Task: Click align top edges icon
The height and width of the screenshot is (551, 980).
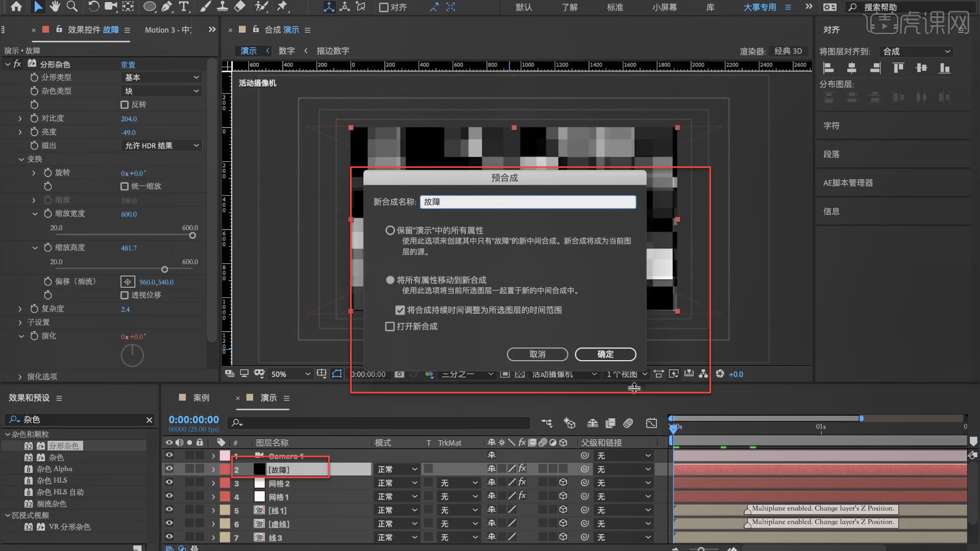Action: pos(898,68)
